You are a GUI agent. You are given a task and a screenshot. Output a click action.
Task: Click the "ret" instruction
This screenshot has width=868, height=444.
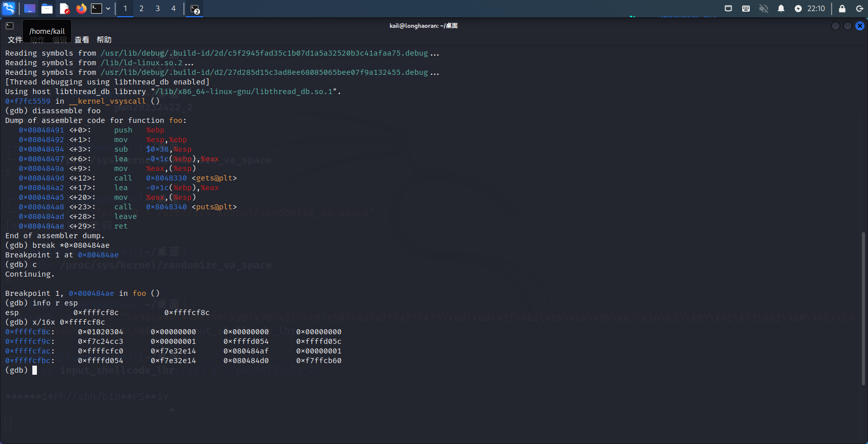tap(121, 226)
